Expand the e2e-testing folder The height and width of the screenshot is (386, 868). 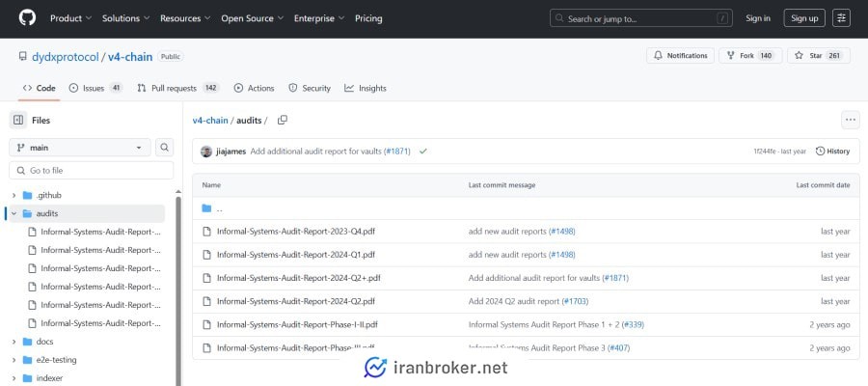[14, 360]
